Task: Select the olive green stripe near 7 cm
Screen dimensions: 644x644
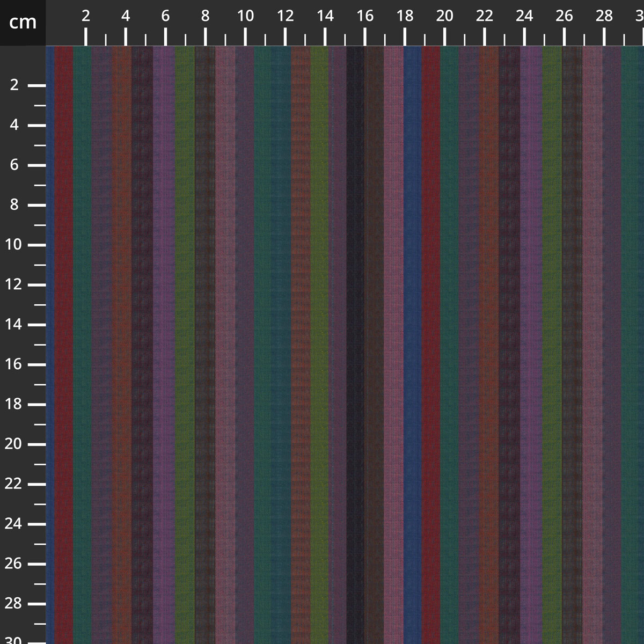Action: point(185,322)
